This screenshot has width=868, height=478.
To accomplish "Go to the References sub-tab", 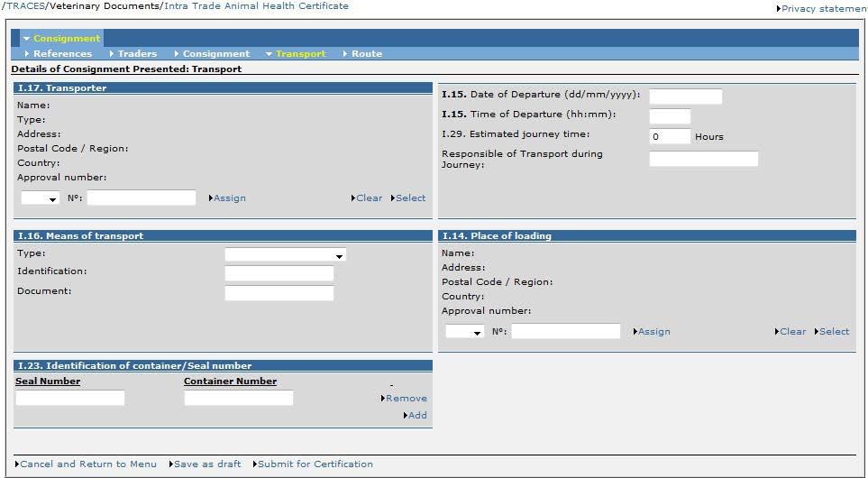I will pos(62,54).
